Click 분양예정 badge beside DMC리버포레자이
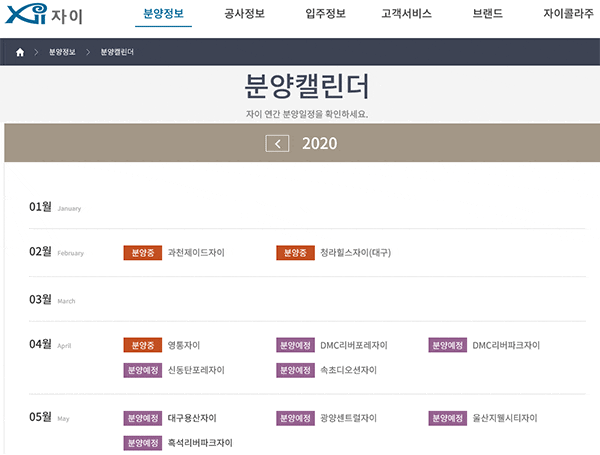The width and height of the screenshot is (600, 455). 295,345
